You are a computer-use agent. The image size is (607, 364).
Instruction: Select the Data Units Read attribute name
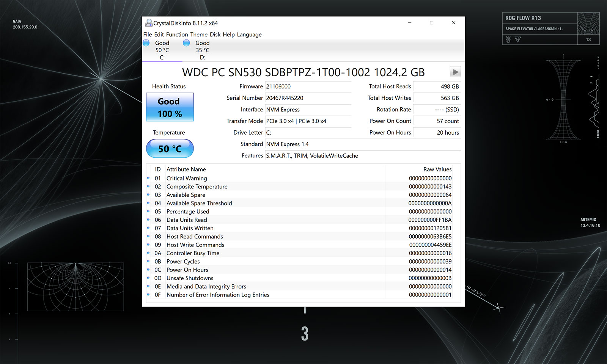187,220
